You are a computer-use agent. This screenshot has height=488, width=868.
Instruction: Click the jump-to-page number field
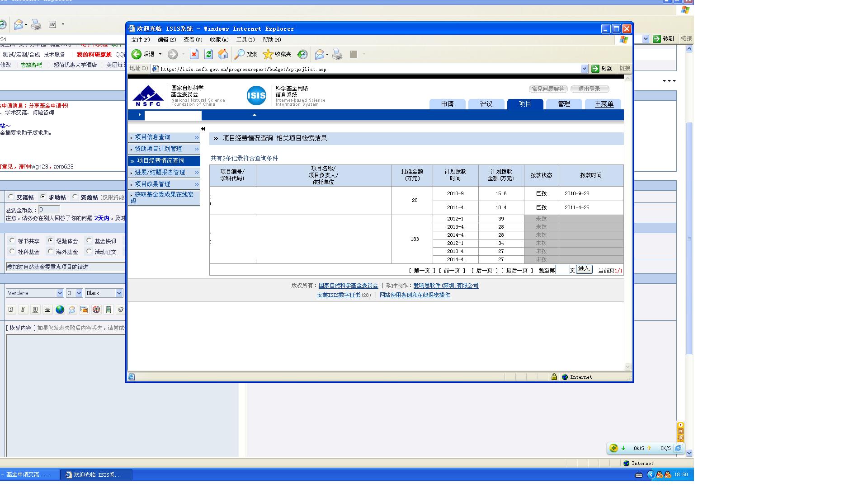[562, 270]
